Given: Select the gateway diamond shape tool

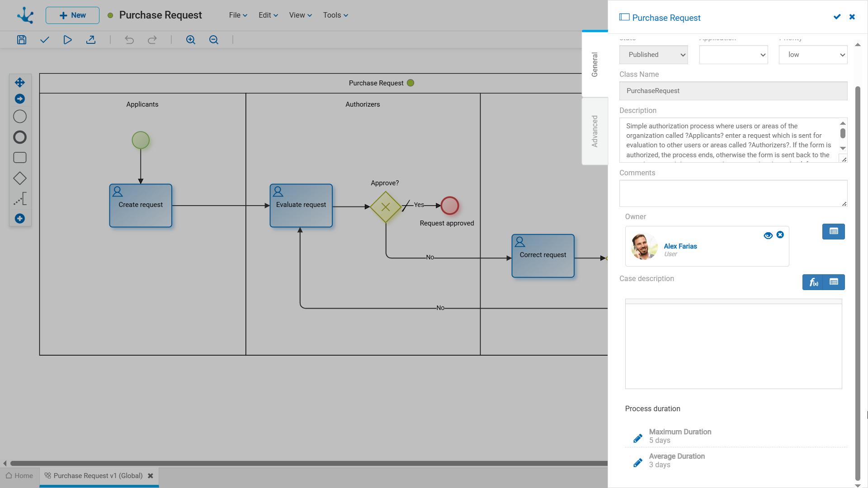Looking at the screenshot, I should 20,178.
